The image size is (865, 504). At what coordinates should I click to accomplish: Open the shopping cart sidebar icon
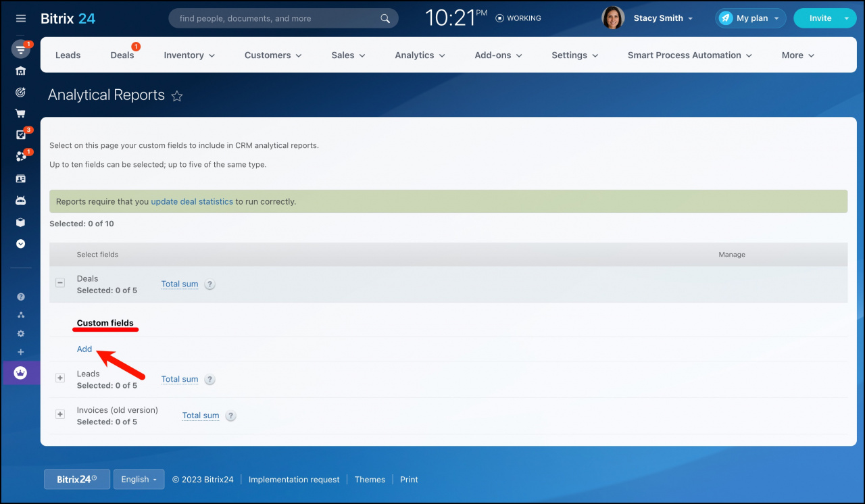(20, 114)
